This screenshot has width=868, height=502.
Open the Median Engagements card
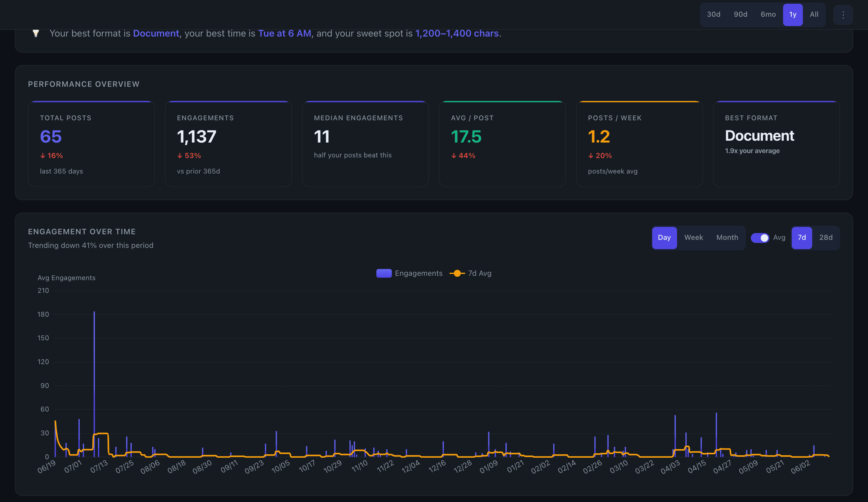pos(365,144)
